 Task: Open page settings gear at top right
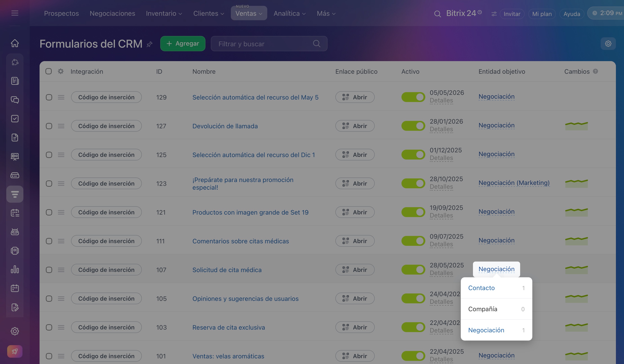608,44
